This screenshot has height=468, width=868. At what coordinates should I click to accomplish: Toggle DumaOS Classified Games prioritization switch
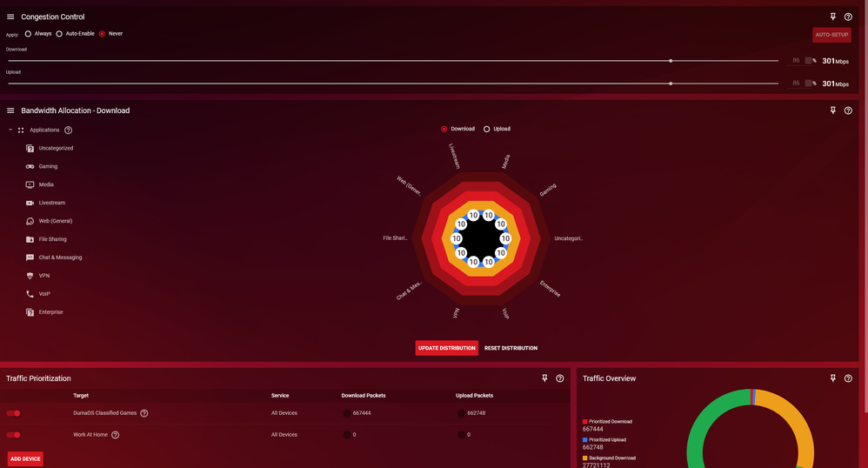tap(13, 413)
